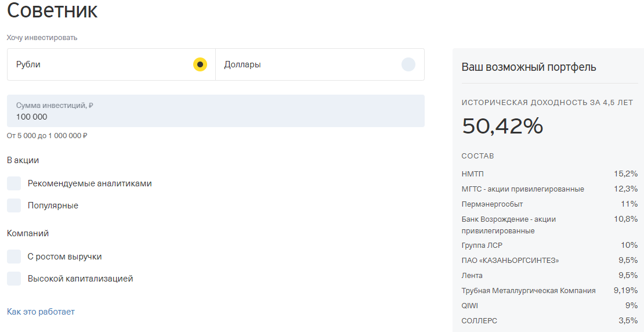
Task: Click Трубная Металлургическая Компания entry
Action: click(528, 291)
